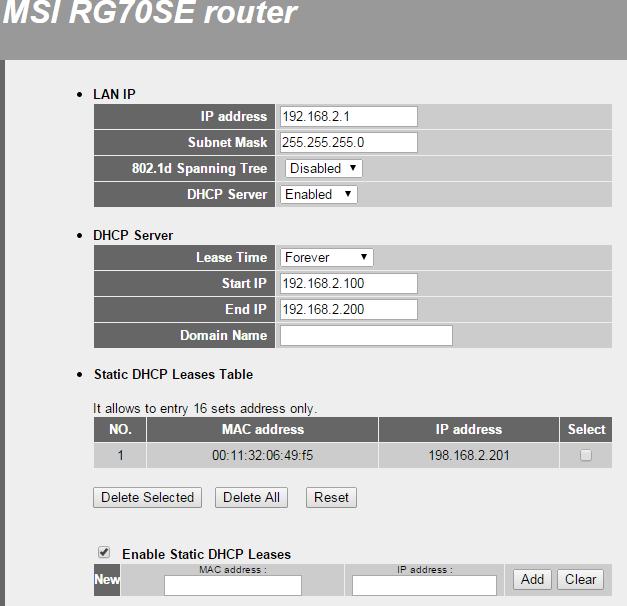Click MAC address 00:11:32:06:49:f5 cell
Screen dimensions: 627x606
(262, 455)
